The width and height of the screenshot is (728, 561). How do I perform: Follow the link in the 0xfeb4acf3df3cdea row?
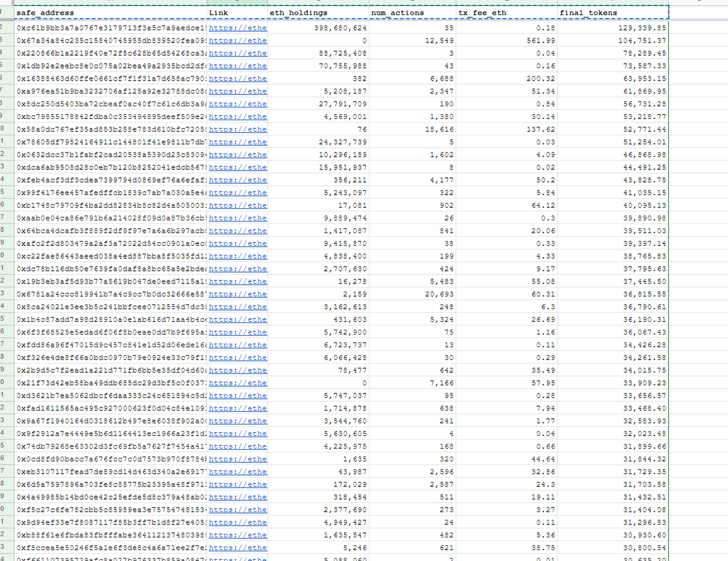[237, 180]
